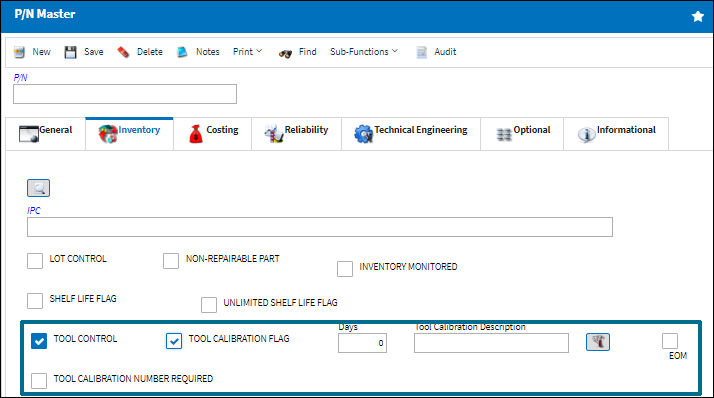Click the Audit button label
Screen dimensions: 714x398
click(445, 52)
